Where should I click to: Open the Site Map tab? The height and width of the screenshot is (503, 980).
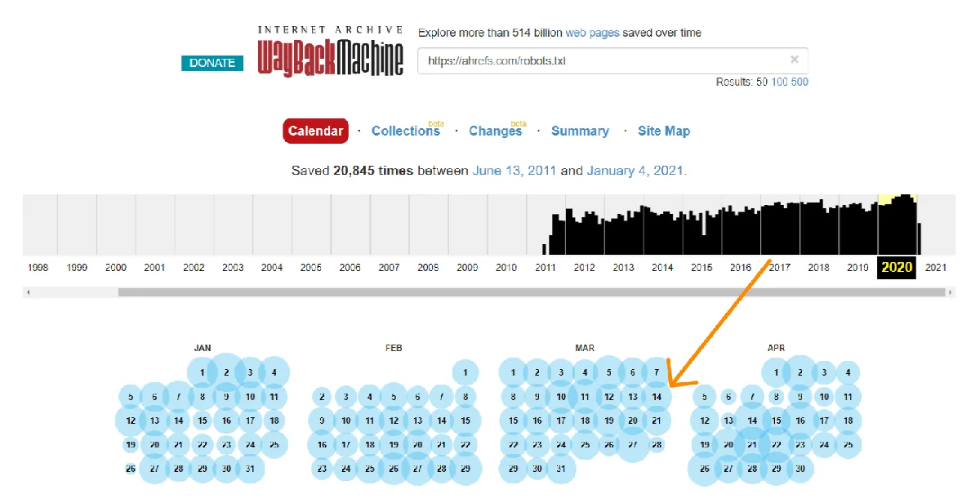coord(664,131)
